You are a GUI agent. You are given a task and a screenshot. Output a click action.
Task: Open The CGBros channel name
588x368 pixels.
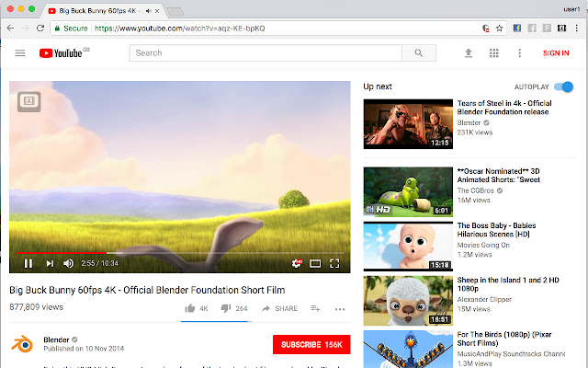pos(476,190)
